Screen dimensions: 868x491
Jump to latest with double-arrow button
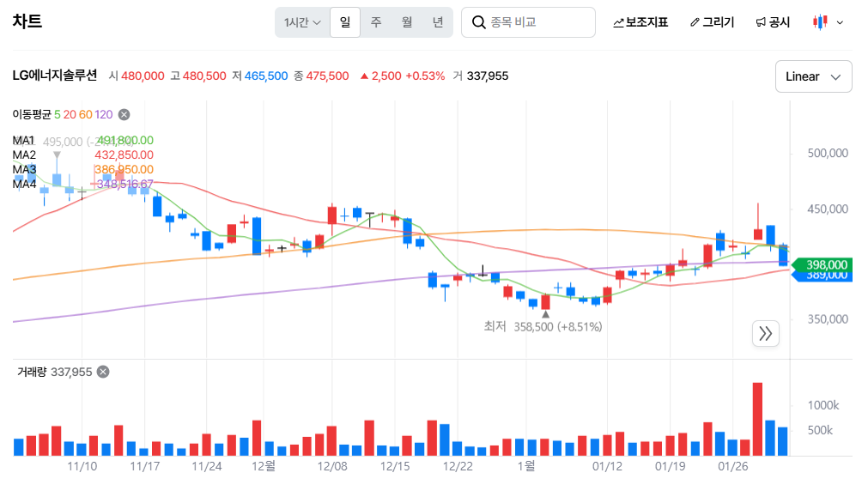pyautogui.click(x=766, y=334)
